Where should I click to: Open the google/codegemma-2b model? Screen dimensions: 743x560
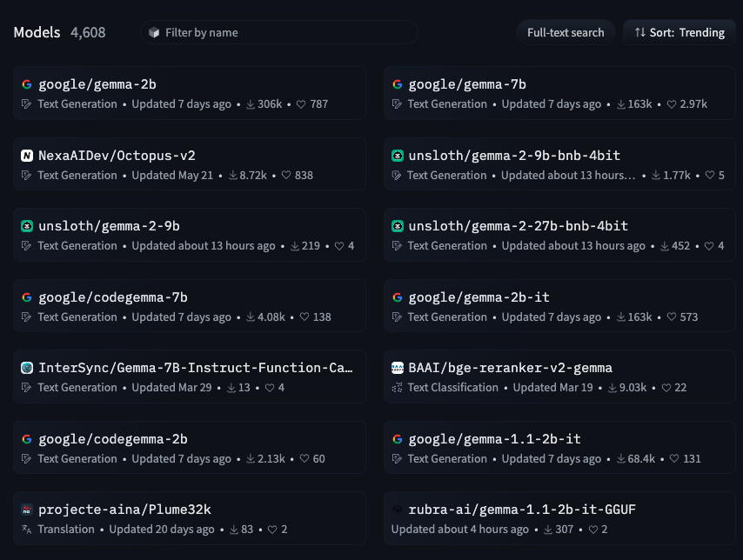[x=112, y=439]
